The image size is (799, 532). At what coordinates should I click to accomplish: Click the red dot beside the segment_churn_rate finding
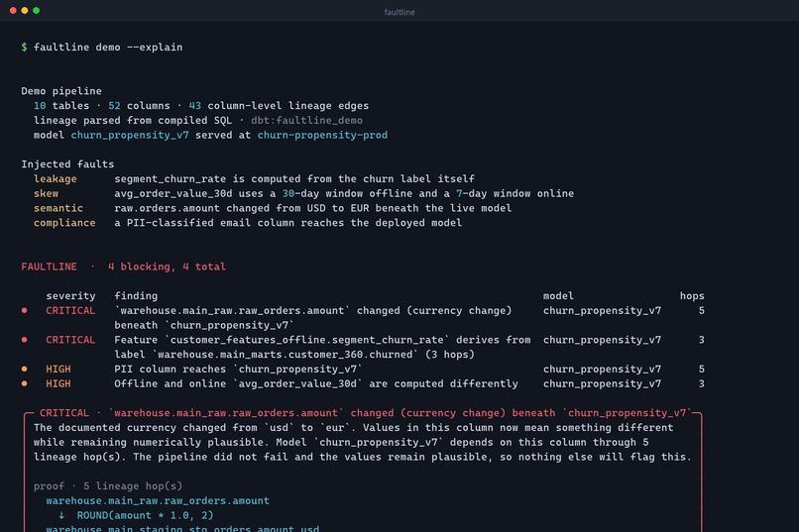coord(24,340)
